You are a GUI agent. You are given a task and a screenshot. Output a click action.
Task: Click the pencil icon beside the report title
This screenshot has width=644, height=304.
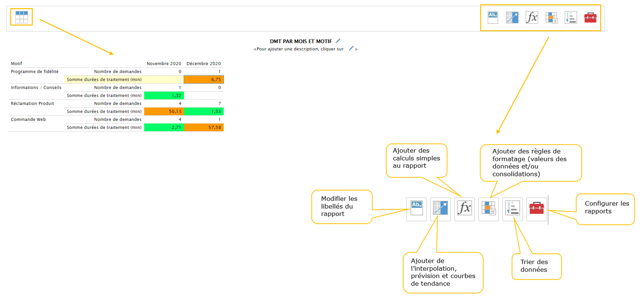tap(338, 41)
